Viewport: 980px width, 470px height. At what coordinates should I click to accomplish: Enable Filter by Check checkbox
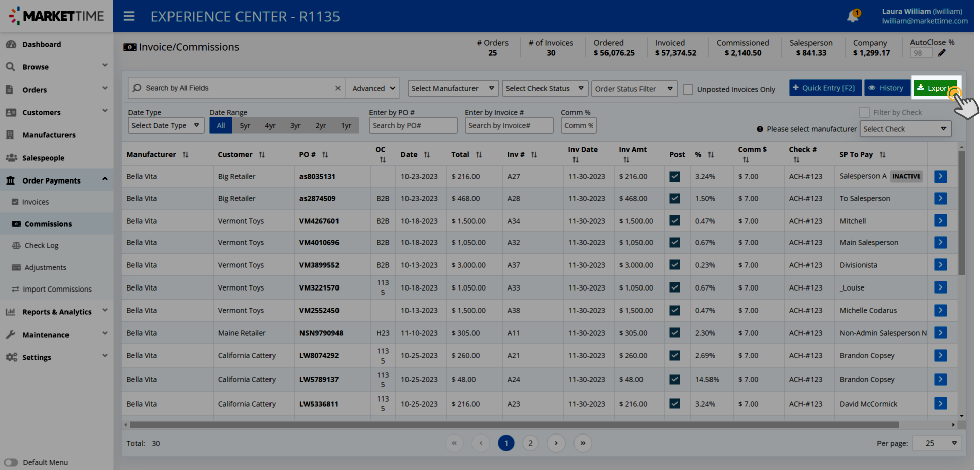pyautogui.click(x=864, y=112)
